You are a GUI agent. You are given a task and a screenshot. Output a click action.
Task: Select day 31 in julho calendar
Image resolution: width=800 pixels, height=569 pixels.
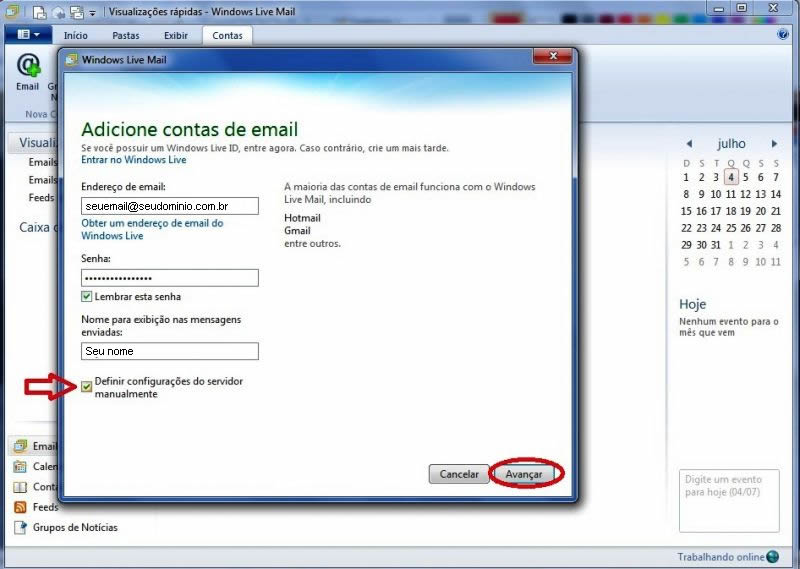(716, 245)
